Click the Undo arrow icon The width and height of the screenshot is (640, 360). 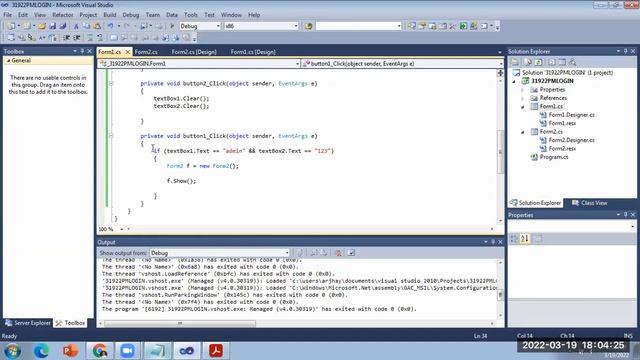(x=111, y=26)
